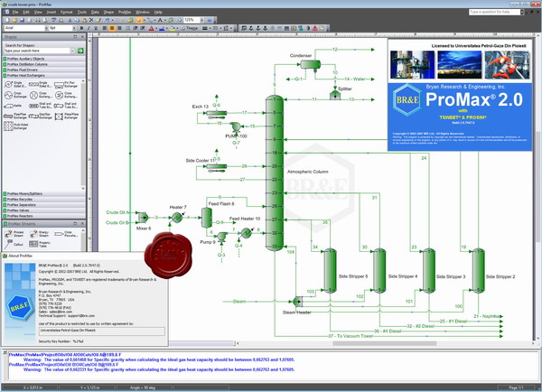The width and height of the screenshot is (542, 392).
Task: Click the Condenser unit on flowsheet
Action: tap(311, 64)
